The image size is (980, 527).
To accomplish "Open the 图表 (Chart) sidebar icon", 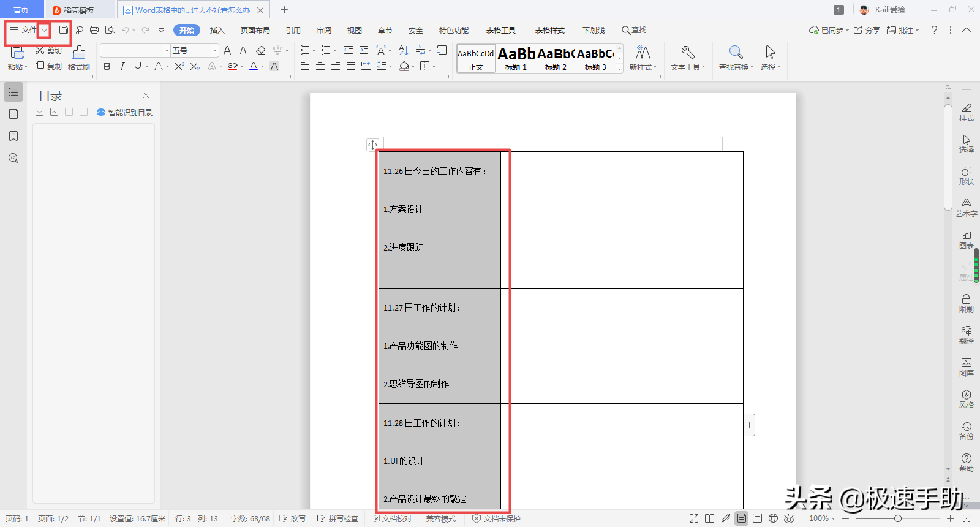I will (x=967, y=240).
